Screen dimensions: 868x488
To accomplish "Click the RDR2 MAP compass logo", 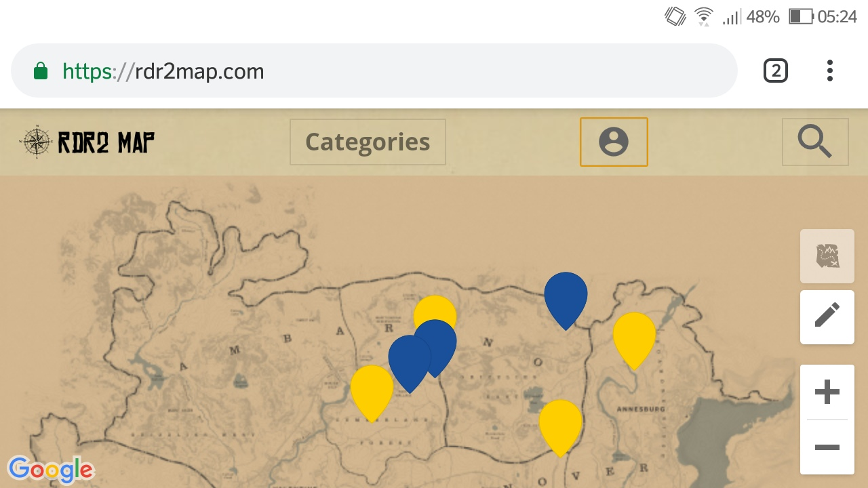I will pos(87,142).
